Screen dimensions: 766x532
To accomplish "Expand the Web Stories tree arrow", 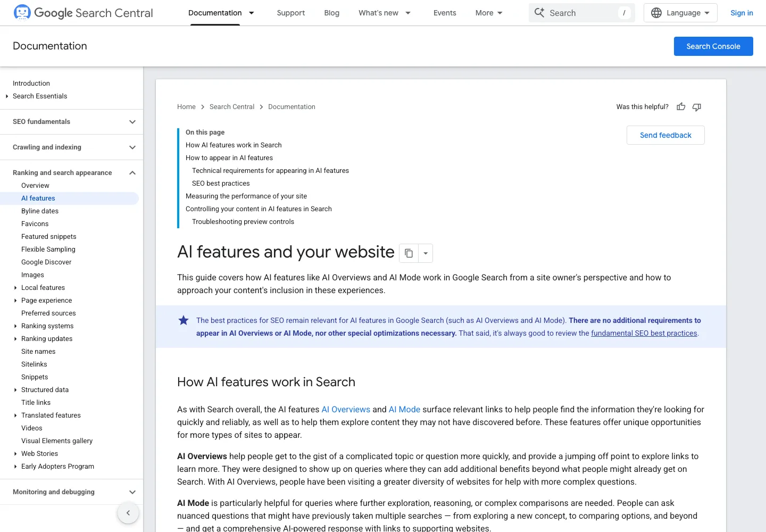I will (x=15, y=454).
